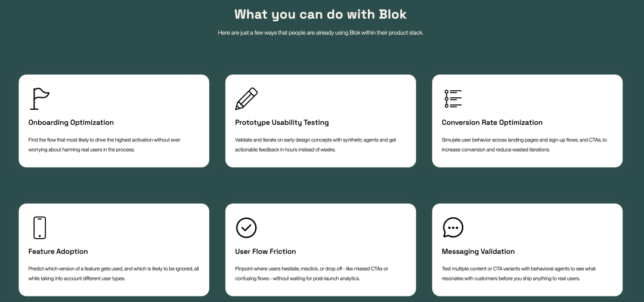Viewport: 644px width, 302px height.
Task: Open the Feature Adoption card title
Action: (58, 251)
